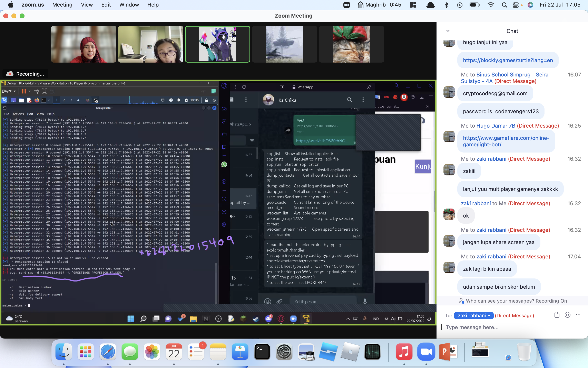Open PowerPoint from the Dock

click(x=448, y=352)
